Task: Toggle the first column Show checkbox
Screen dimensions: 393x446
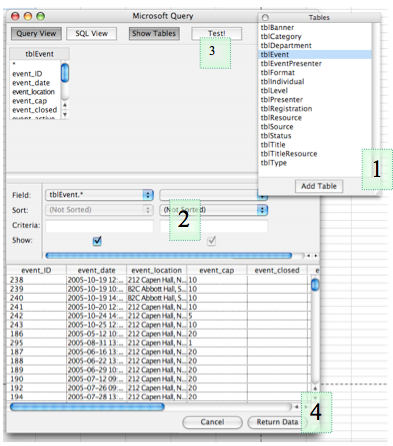Action: coord(97,241)
